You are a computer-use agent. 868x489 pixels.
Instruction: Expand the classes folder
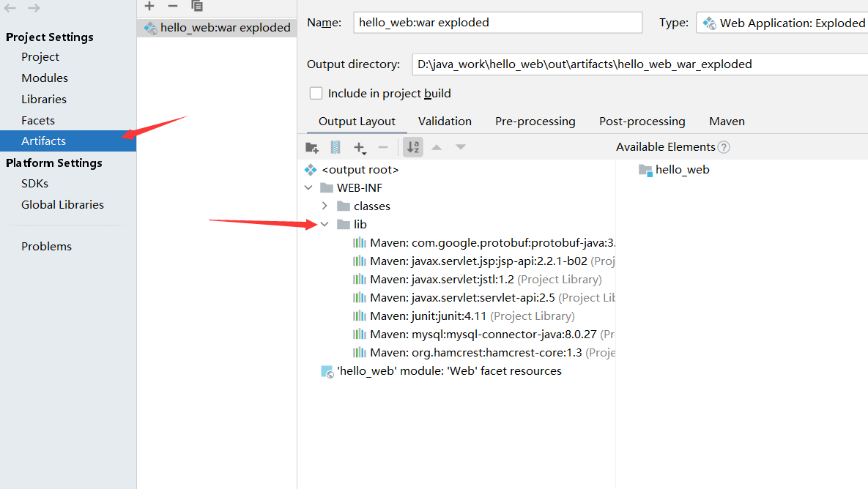click(324, 206)
